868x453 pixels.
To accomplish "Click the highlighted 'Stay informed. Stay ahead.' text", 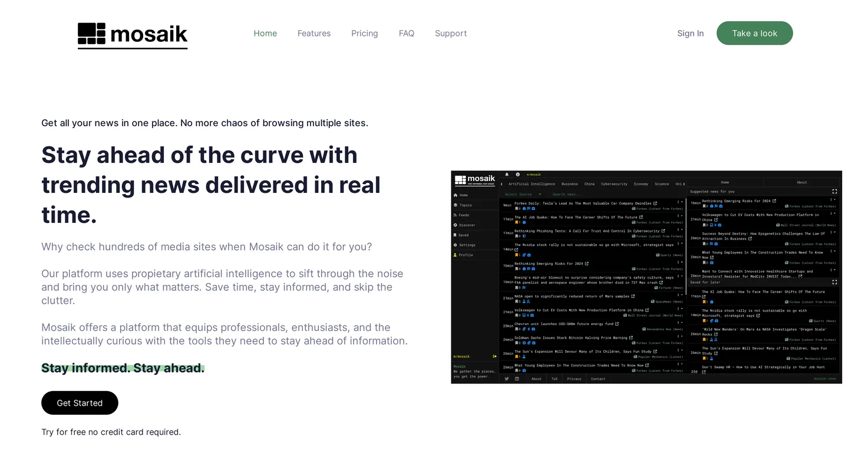I will coord(123,368).
